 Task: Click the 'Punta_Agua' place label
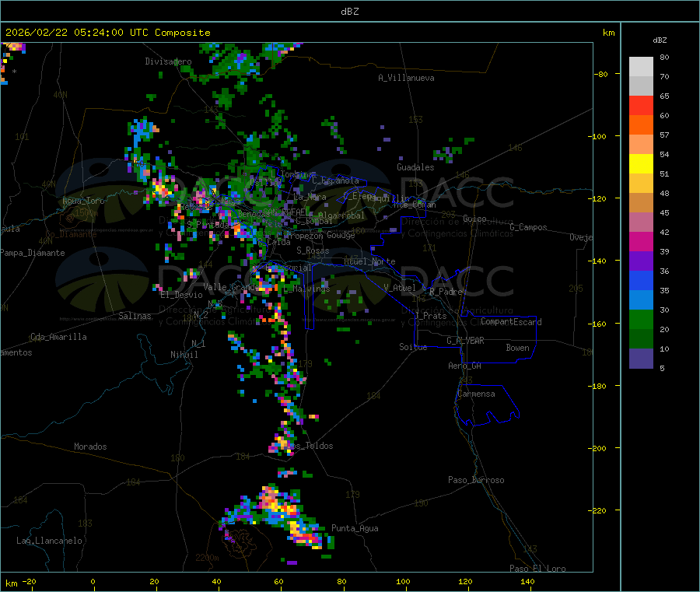[355, 528]
